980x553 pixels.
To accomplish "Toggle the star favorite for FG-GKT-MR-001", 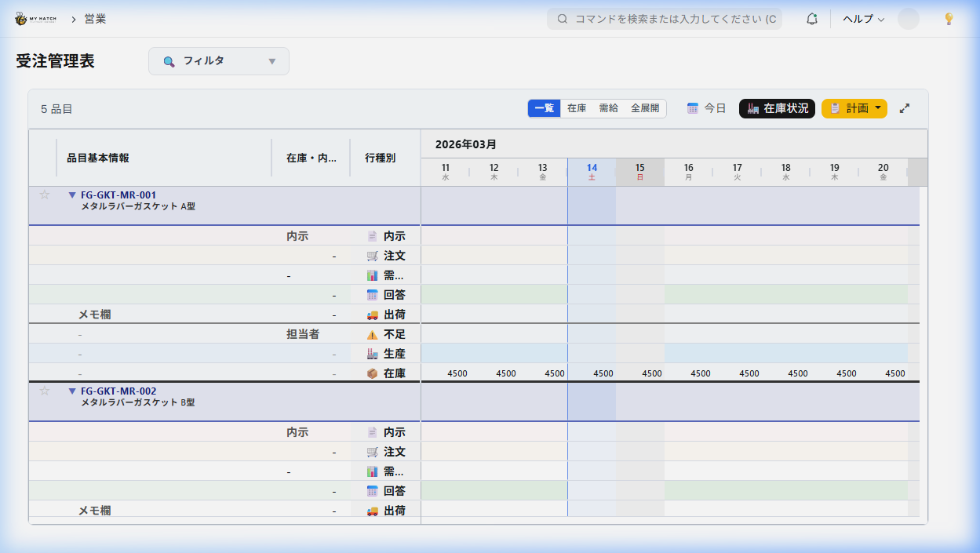I will (45, 195).
